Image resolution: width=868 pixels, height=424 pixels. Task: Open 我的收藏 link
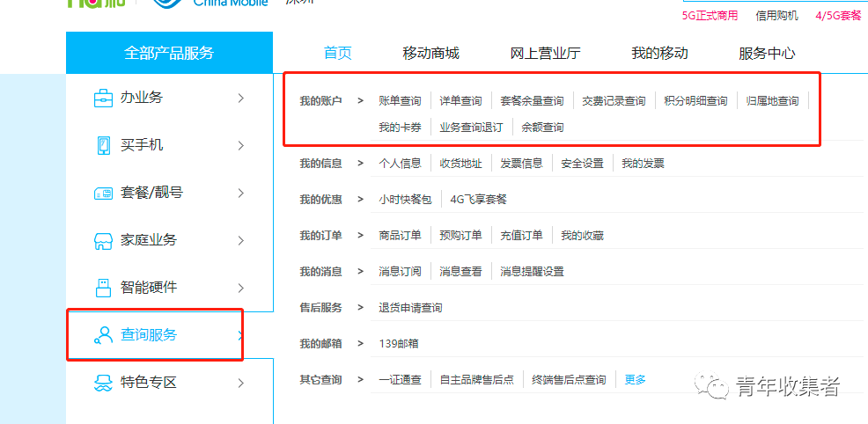coord(583,236)
